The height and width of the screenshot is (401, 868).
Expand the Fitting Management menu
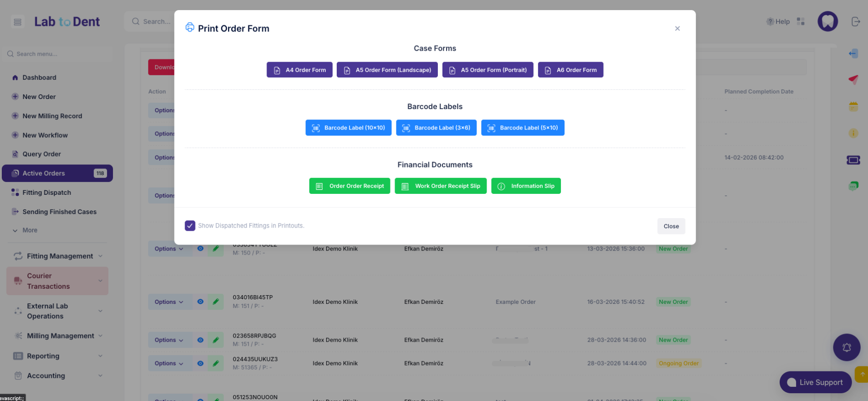[x=57, y=256]
